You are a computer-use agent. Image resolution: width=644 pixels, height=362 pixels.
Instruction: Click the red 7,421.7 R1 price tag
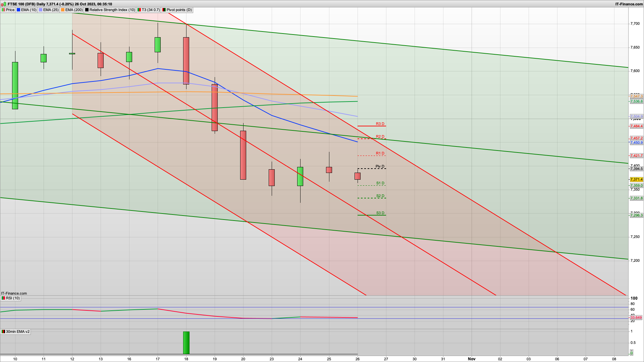636,156
